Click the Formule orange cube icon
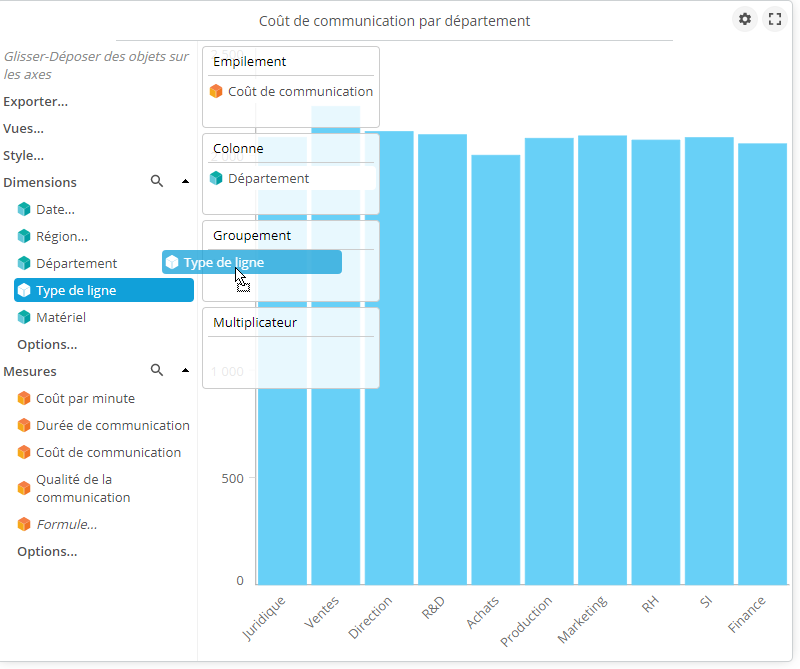800x669 pixels. pyautogui.click(x=24, y=525)
